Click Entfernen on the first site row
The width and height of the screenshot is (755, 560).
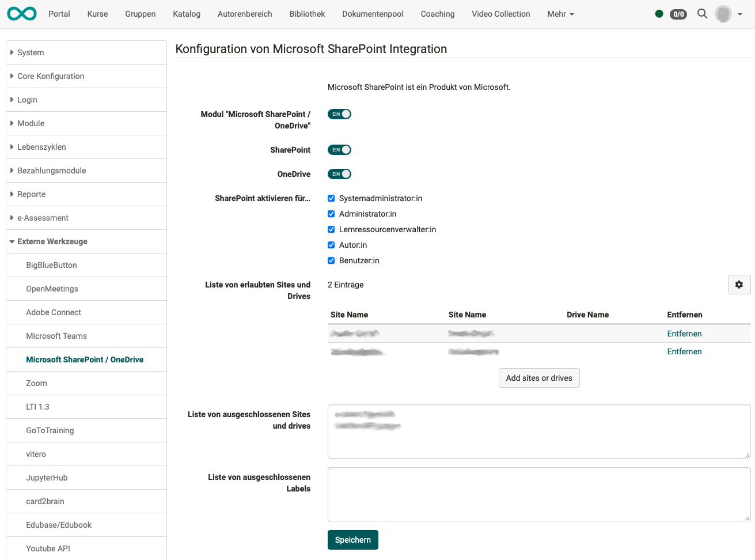click(x=684, y=333)
